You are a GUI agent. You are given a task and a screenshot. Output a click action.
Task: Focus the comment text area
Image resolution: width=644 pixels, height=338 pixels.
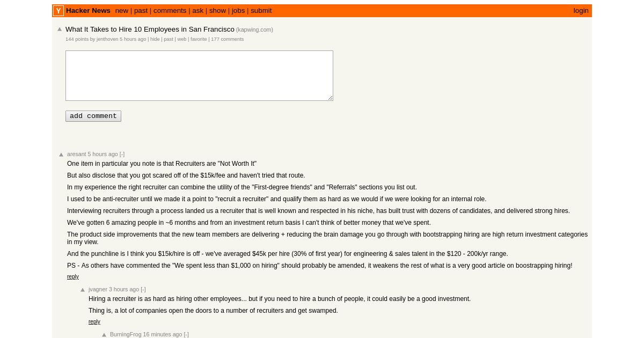[199, 76]
